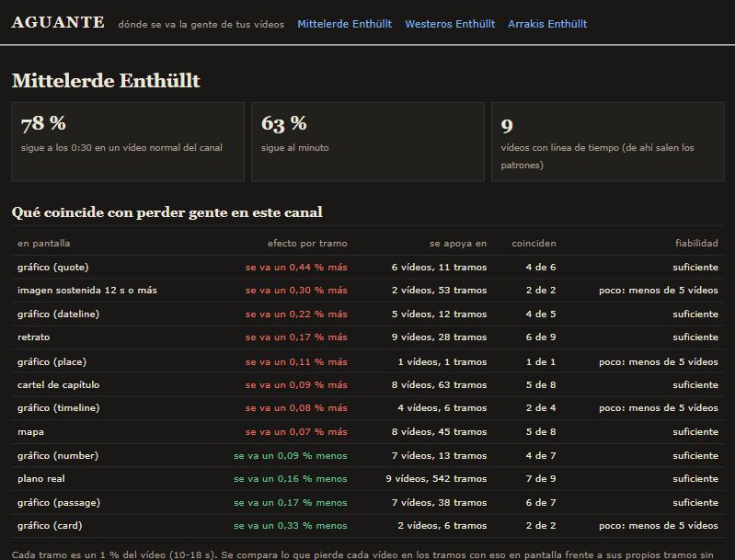This screenshot has width=735, height=560.
Task: Select the 'gráfico (dateline)' row label
Action: tap(58, 314)
